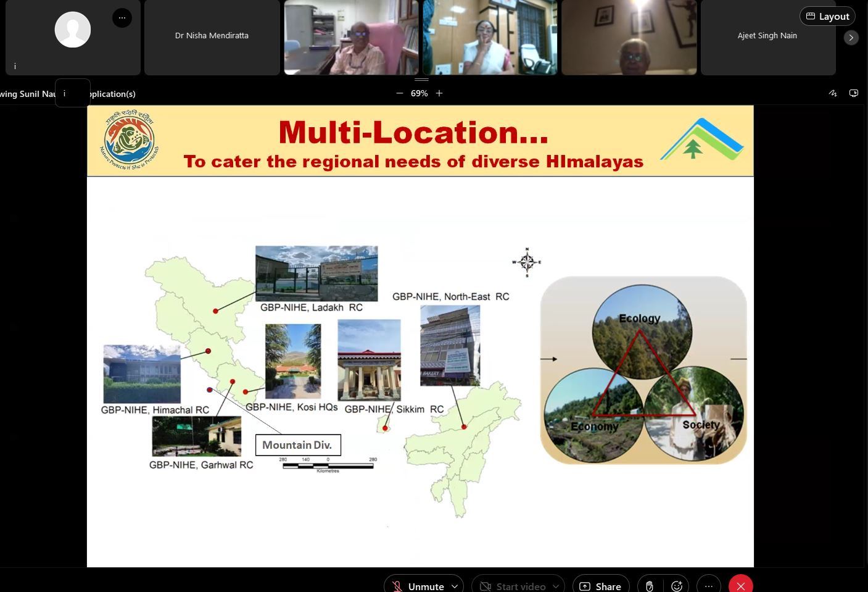
Task: Click the red leave meeting button
Action: [740, 586]
